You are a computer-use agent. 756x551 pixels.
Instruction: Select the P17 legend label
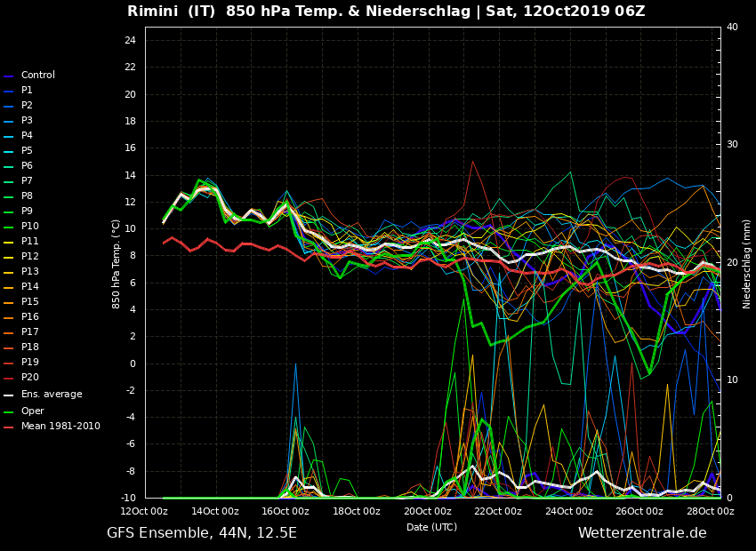tap(29, 332)
